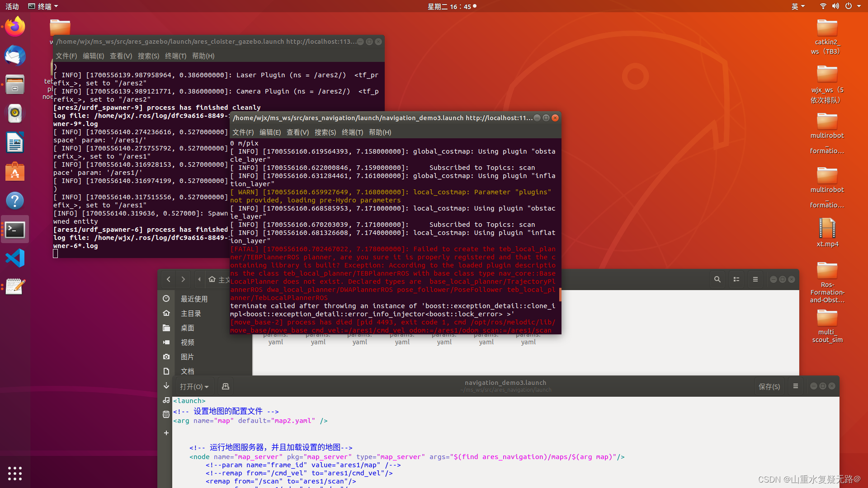Select 视频 in file manager sidebar

point(187,342)
